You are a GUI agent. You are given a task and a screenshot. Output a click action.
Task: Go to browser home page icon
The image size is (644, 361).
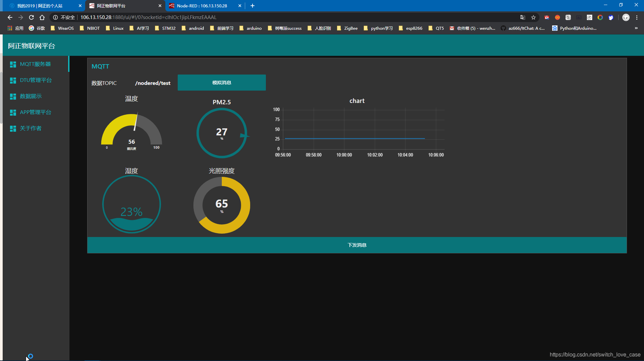tap(42, 17)
